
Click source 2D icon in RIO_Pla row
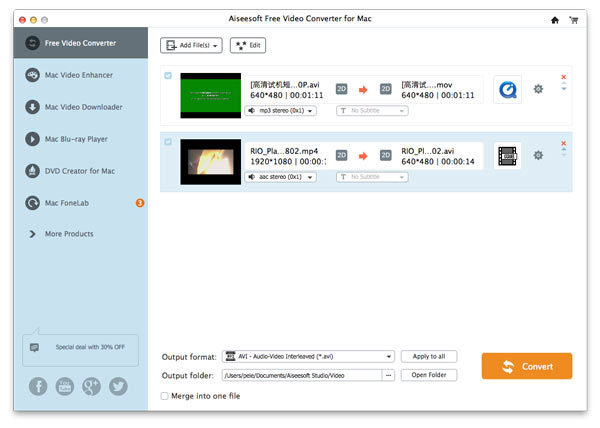click(x=341, y=155)
